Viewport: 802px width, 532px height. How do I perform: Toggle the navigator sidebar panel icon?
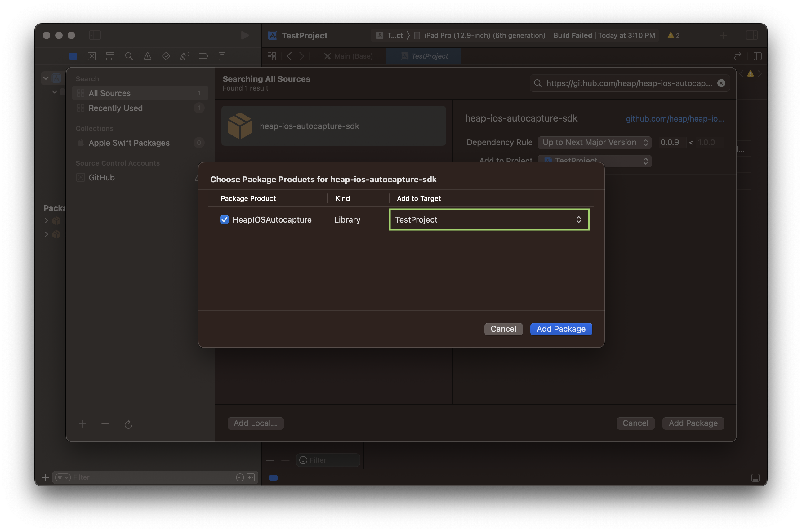(95, 35)
